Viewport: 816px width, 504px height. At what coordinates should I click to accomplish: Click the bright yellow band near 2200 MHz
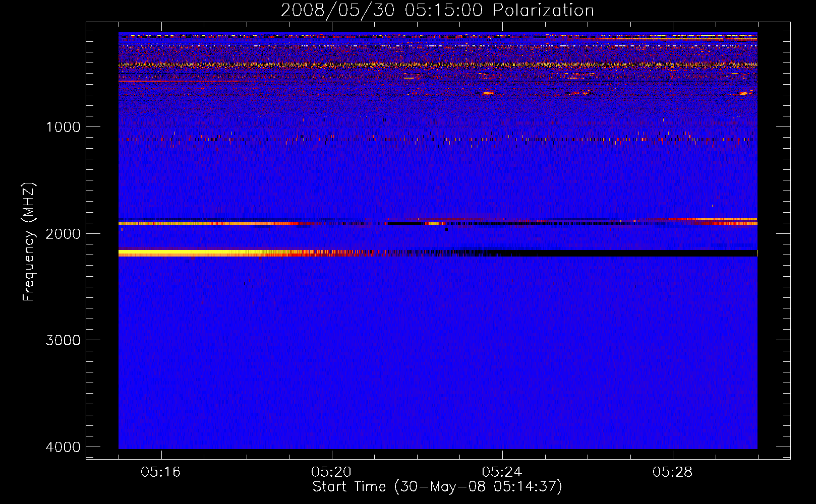[x=202, y=253]
